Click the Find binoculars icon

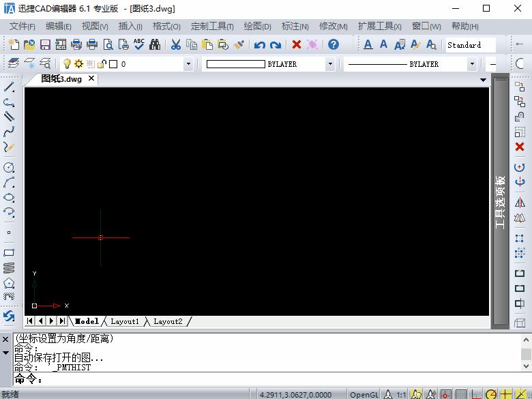(155, 45)
